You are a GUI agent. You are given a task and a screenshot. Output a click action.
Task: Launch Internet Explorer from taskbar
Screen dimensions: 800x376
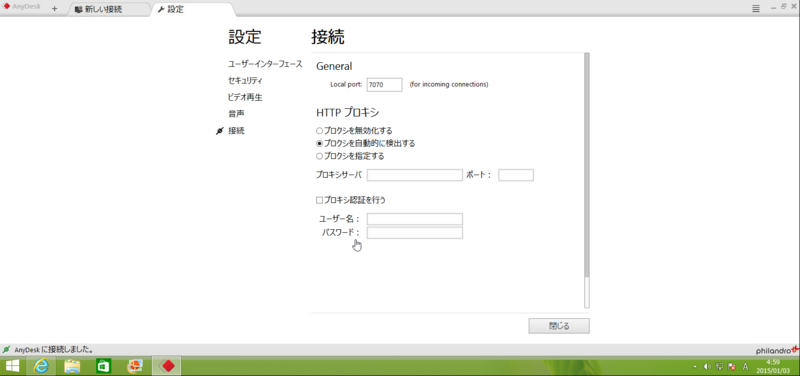point(40,366)
